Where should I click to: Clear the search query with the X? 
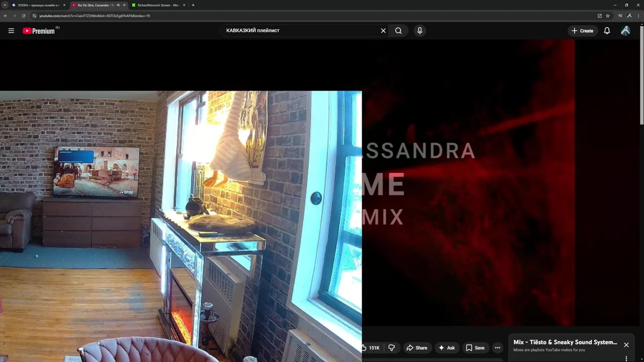(383, 31)
